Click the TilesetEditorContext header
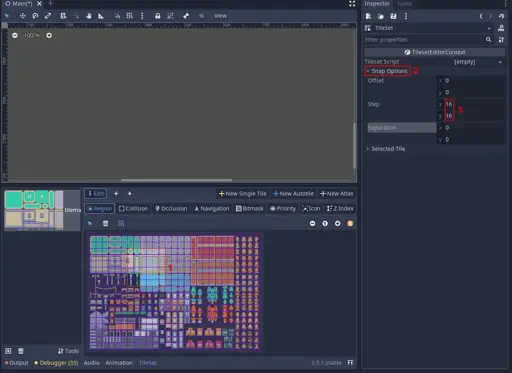Image resolution: width=512 pixels, height=373 pixels. [435, 52]
